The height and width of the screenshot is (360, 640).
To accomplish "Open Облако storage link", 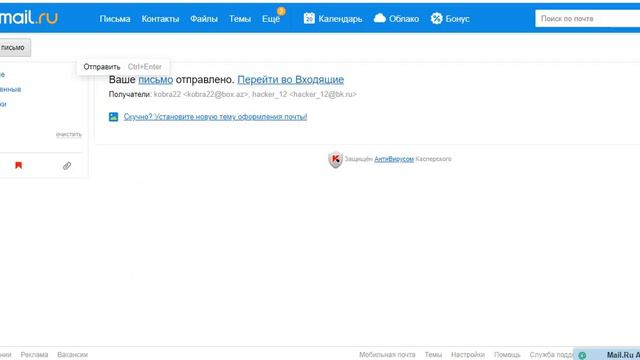I will click(404, 19).
